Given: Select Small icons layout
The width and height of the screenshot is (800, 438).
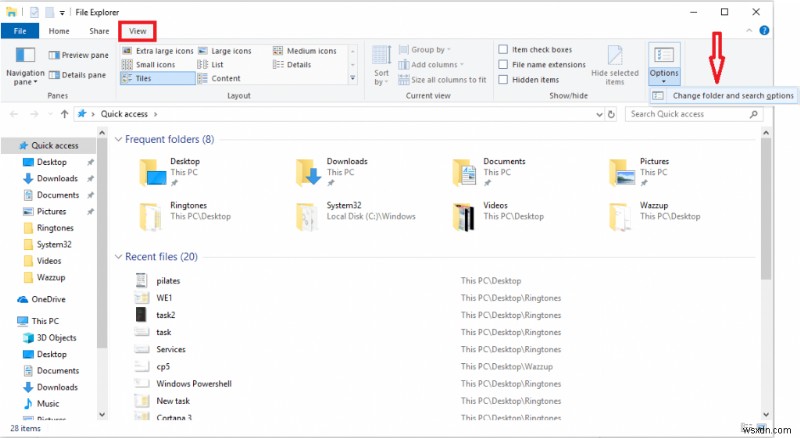Looking at the screenshot, I should pyautogui.click(x=148, y=65).
